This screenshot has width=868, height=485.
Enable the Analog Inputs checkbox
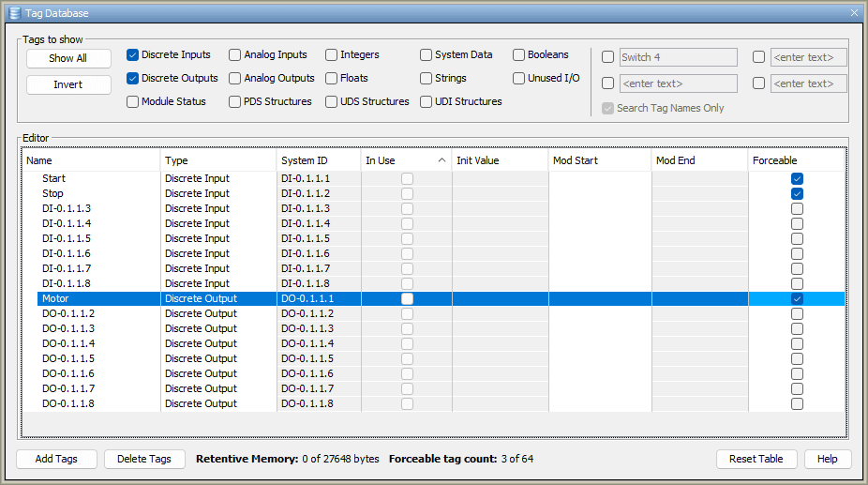[x=235, y=55]
